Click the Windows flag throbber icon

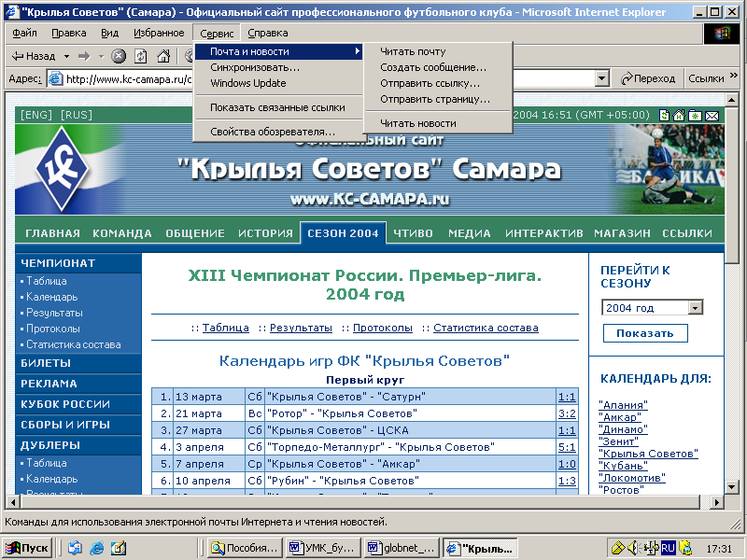click(x=722, y=34)
